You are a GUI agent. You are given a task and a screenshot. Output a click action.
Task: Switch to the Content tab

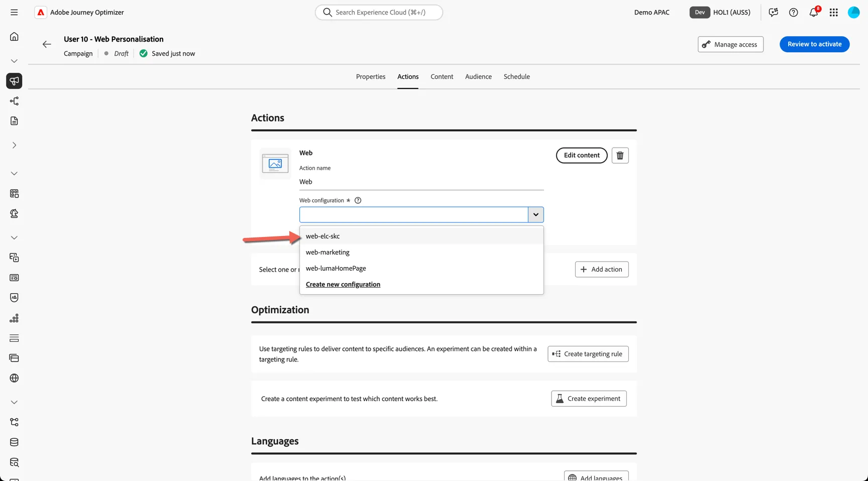(x=442, y=77)
